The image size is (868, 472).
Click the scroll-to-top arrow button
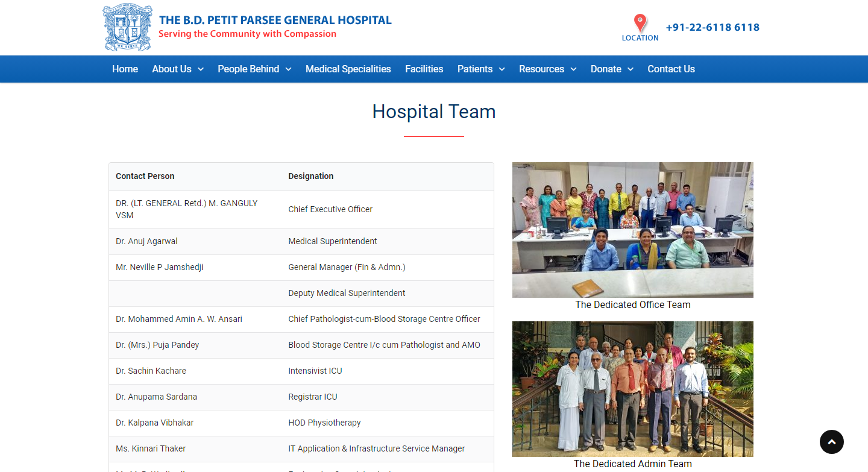pos(832,442)
